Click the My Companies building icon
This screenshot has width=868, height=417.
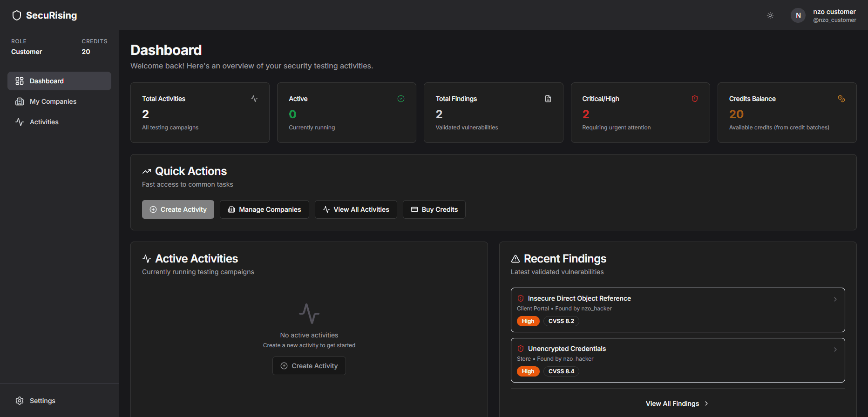coord(20,101)
